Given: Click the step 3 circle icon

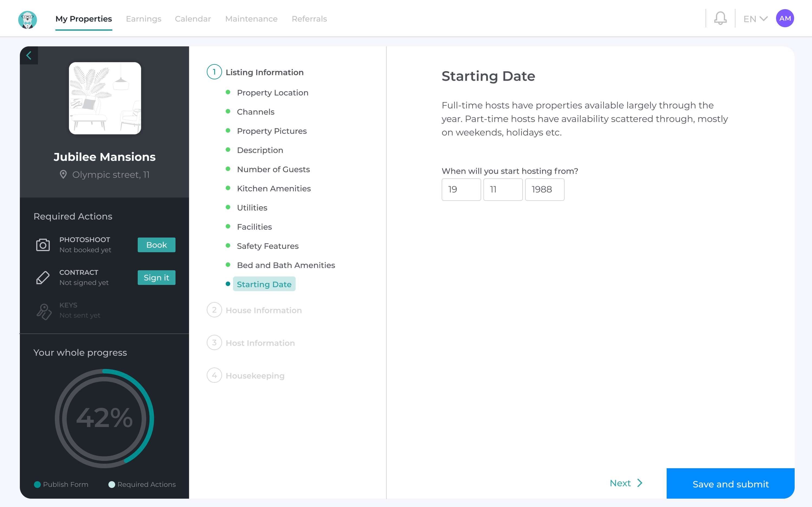Looking at the screenshot, I should [x=214, y=342].
